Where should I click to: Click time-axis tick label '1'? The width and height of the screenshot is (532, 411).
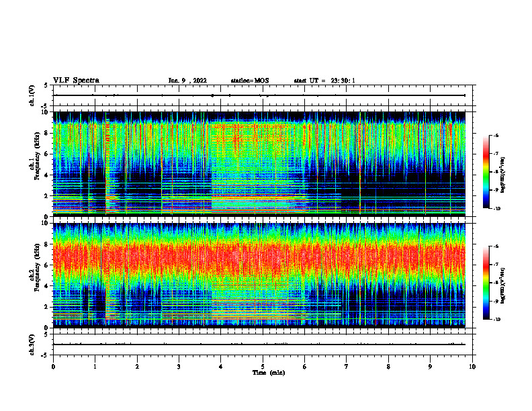pyautogui.click(x=95, y=367)
